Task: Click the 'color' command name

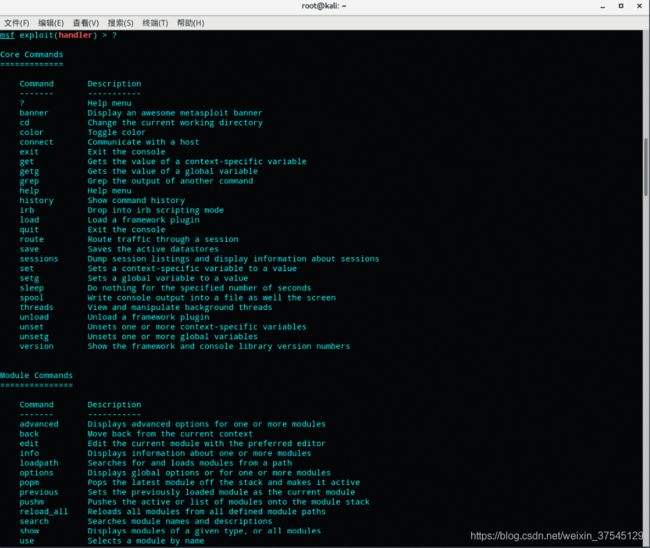Action: point(32,132)
